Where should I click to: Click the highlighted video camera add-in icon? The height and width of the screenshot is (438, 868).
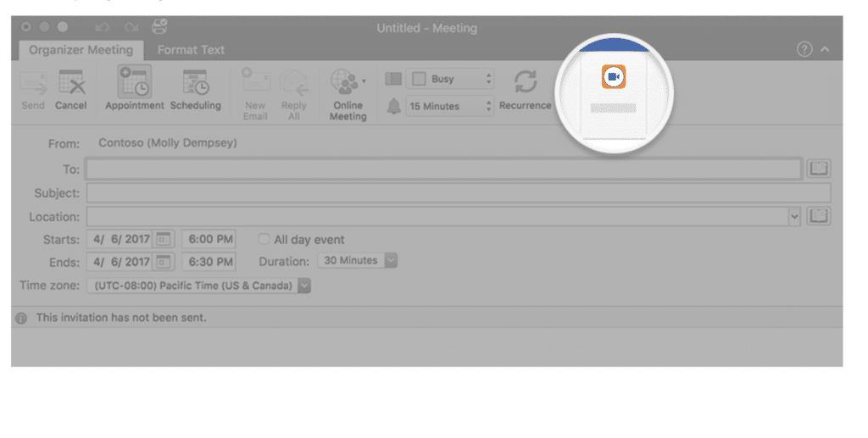pos(614,77)
